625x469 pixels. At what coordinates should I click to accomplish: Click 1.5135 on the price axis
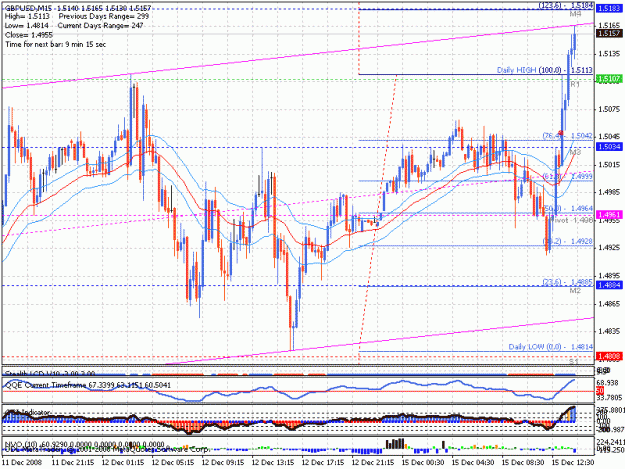click(x=609, y=54)
